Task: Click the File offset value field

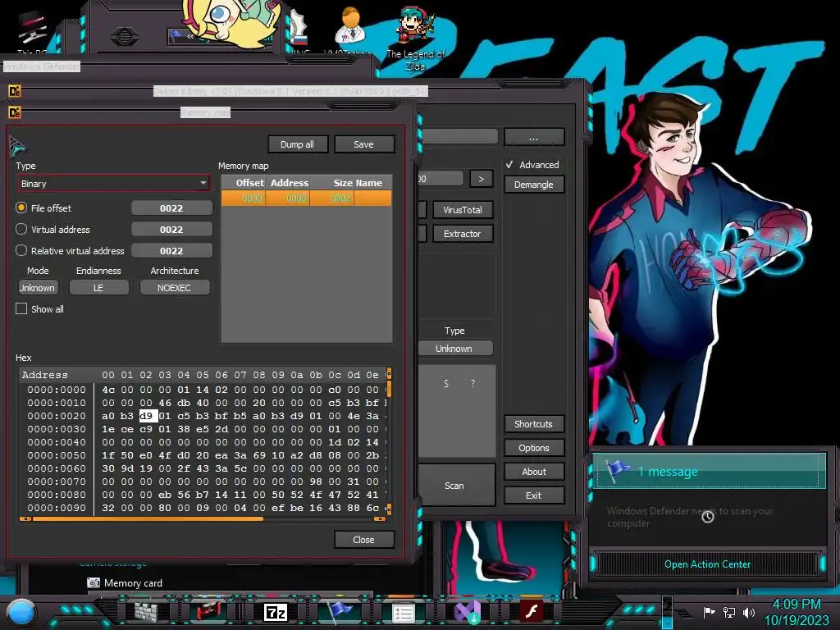Action: [x=171, y=208]
